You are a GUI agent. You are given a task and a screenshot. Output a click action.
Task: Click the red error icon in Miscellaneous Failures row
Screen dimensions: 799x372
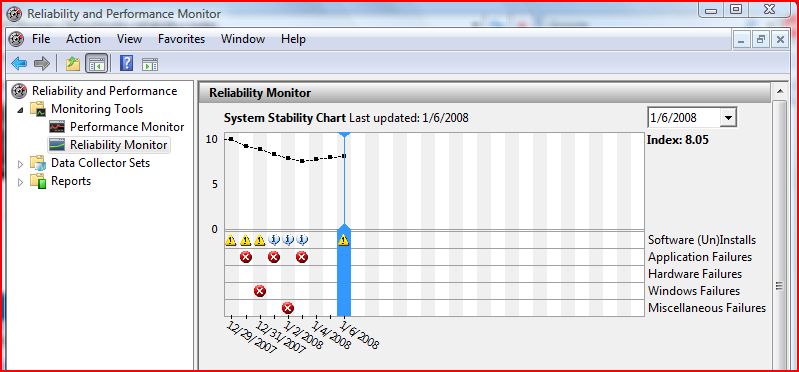(288, 308)
